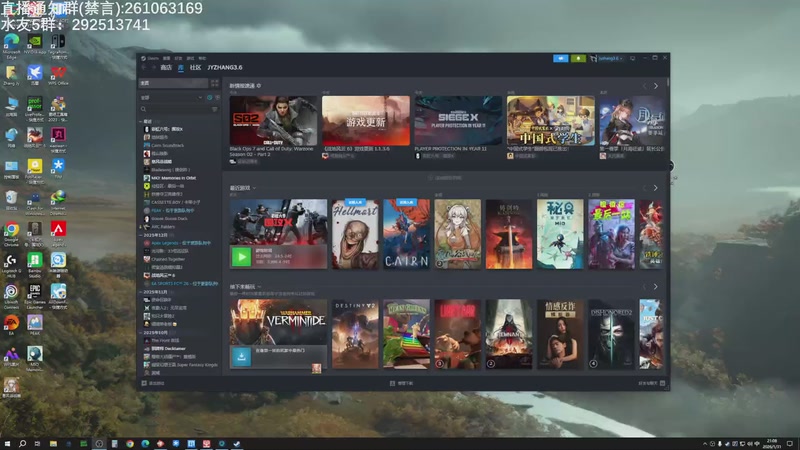Open the 商店 (Store) tab in Steam

pyautogui.click(x=166, y=67)
